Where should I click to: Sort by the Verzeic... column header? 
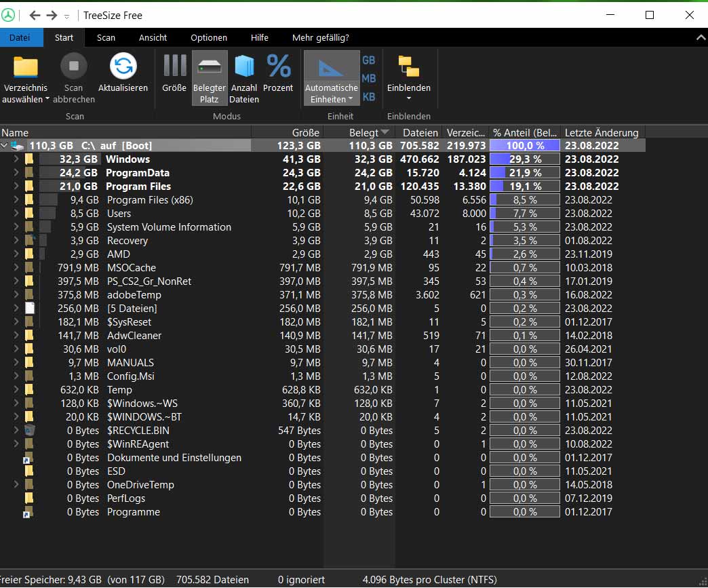[x=465, y=132]
